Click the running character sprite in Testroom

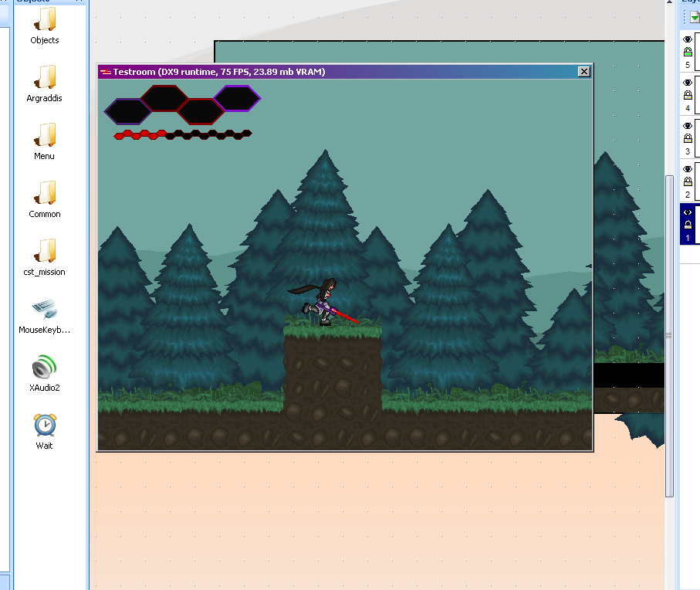(322, 302)
